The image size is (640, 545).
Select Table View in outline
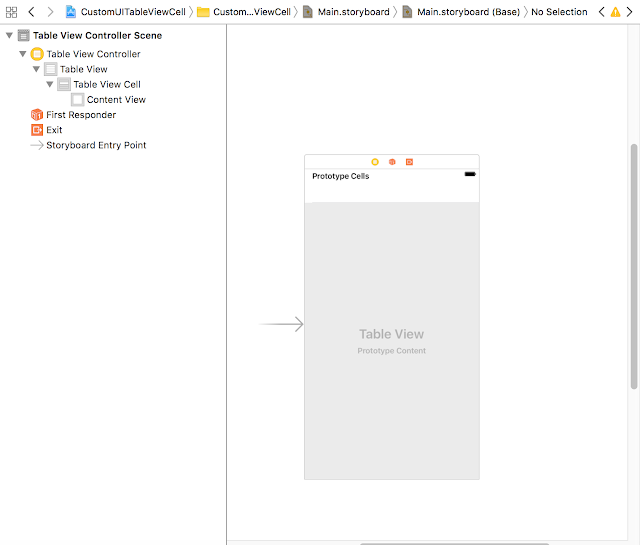(84, 69)
